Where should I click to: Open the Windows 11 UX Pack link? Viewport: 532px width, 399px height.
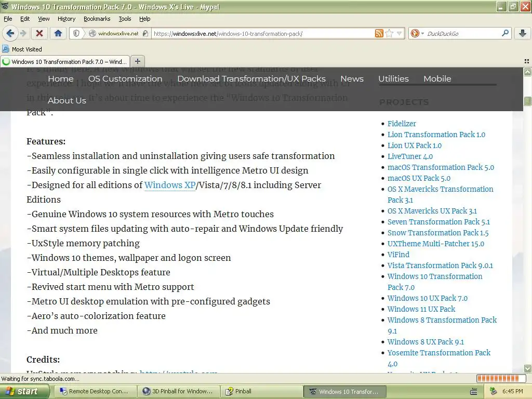(x=421, y=309)
